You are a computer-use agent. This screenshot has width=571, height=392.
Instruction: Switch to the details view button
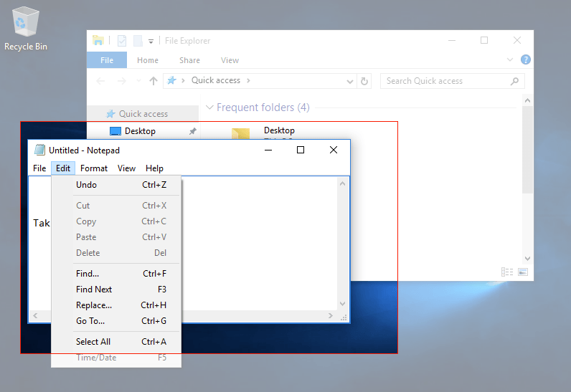tap(507, 272)
